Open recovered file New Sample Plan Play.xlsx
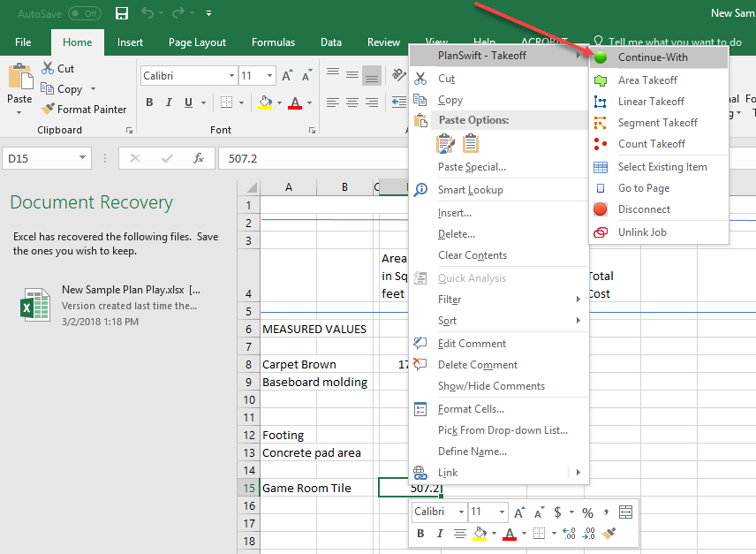The width and height of the screenshot is (756, 554). point(113,305)
